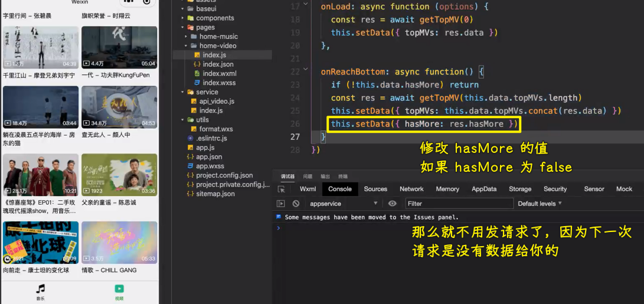Open the 千里江山 video thumbnail
The image size is (644, 304).
(41, 48)
